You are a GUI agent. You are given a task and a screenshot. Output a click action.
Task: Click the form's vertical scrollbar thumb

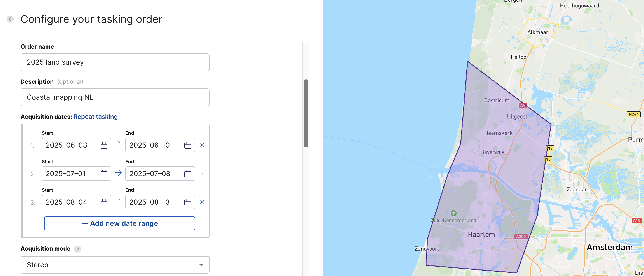tap(306, 113)
